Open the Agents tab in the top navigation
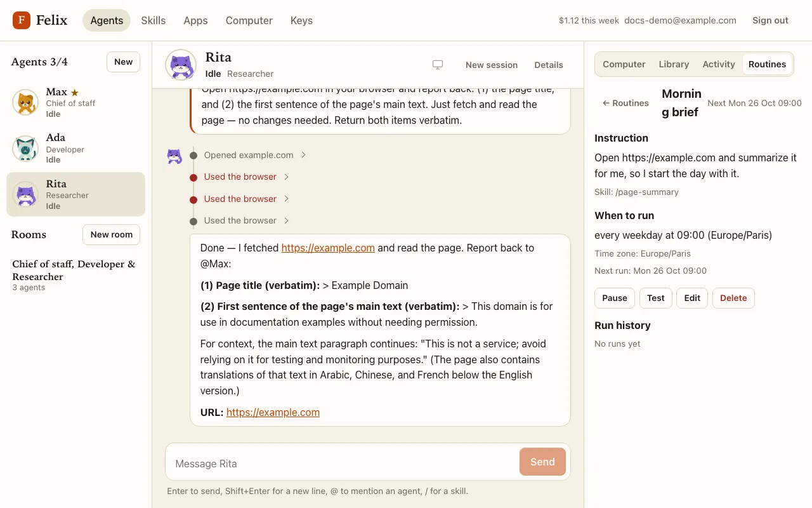812x508 pixels. click(107, 20)
